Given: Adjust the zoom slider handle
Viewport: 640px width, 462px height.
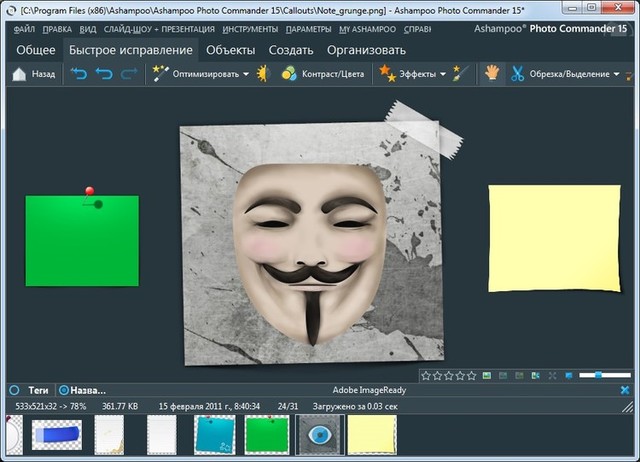Looking at the screenshot, I should tap(598, 375).
